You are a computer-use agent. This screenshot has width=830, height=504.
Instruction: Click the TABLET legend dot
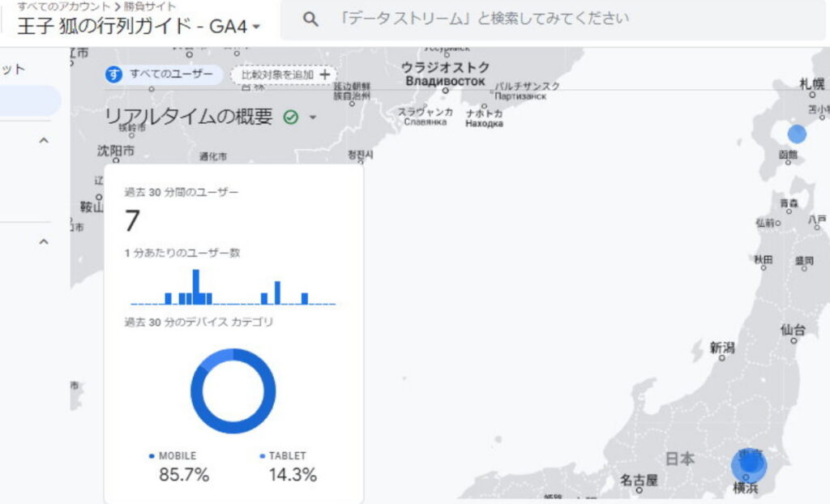(x=262, y=456)
